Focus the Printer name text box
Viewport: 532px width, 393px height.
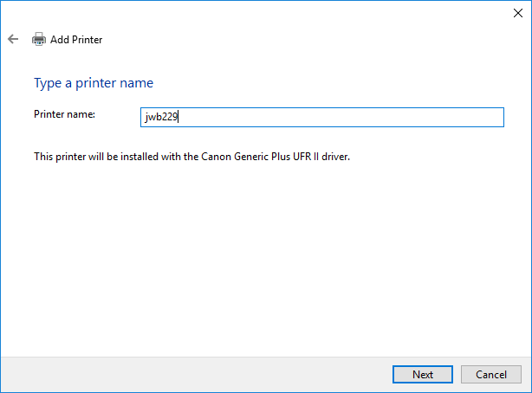(x=321, y=117)
